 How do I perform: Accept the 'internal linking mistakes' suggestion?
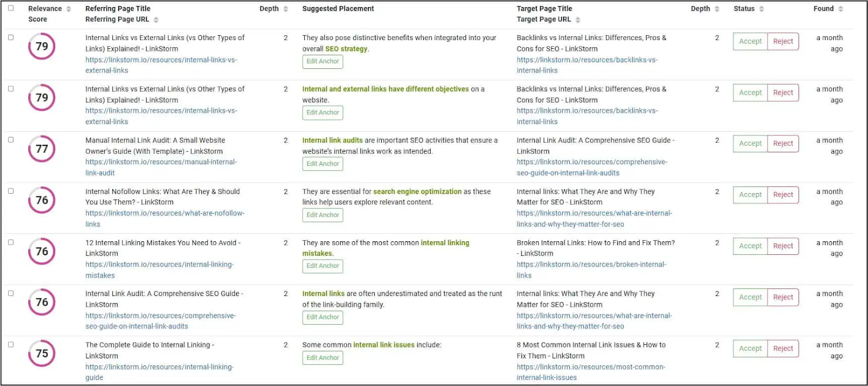coord(750,246)
